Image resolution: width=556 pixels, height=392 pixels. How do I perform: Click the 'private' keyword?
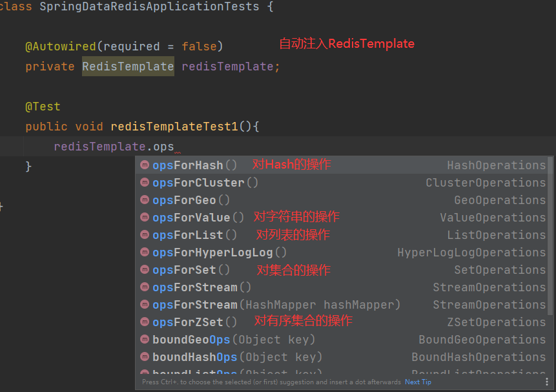point(50,67)
